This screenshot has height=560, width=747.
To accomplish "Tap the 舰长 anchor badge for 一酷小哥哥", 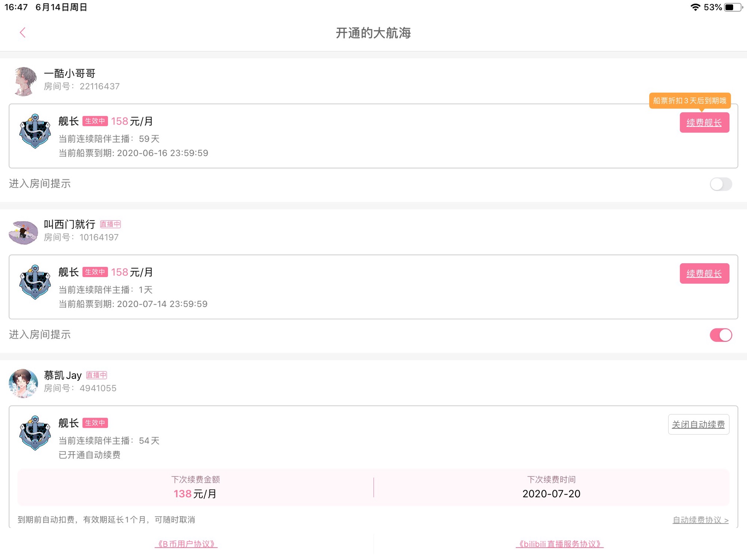I will pyautogui.click(x=35, y=131).
